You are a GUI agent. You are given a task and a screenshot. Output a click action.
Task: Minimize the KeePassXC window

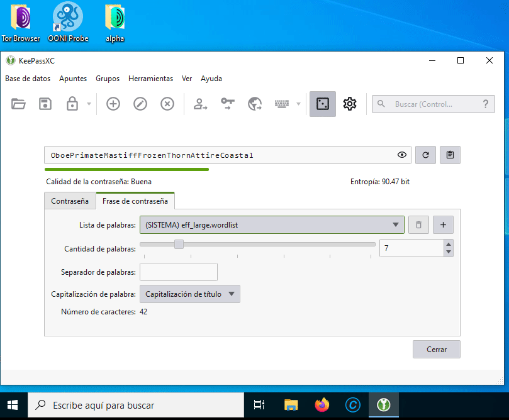pyautogui.click(x=432, y=60)
